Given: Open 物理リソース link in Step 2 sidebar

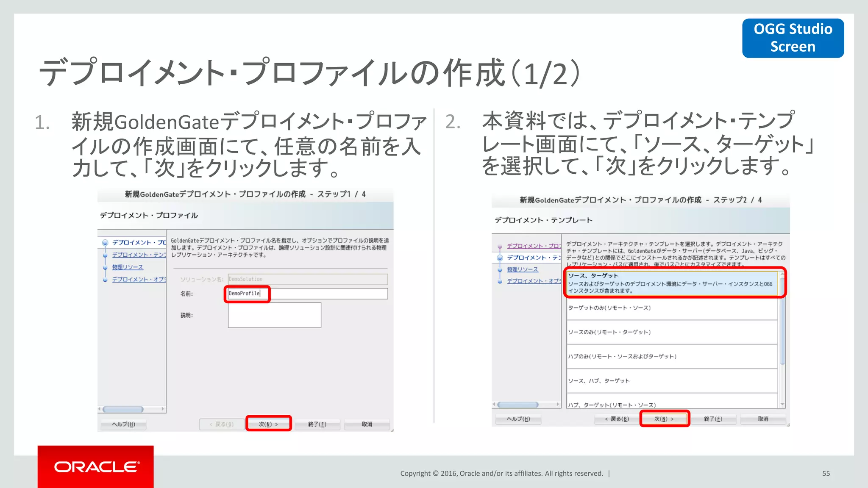Looking at the screenshot, I should (x=523, y=269).
